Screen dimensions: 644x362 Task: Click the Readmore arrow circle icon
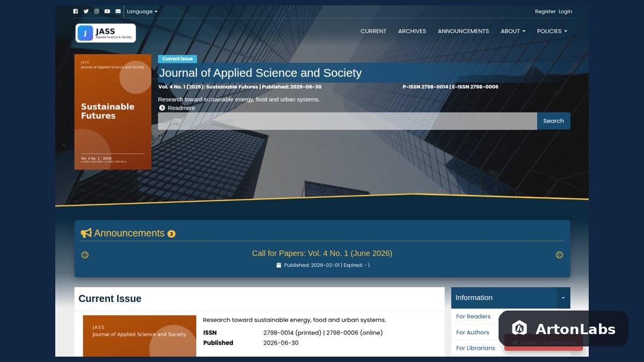[x=162, y=108]
